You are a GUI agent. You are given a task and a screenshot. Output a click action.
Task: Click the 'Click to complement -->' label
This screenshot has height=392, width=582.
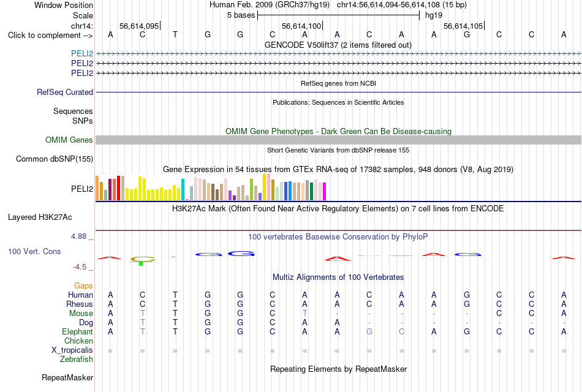(50, 36)
